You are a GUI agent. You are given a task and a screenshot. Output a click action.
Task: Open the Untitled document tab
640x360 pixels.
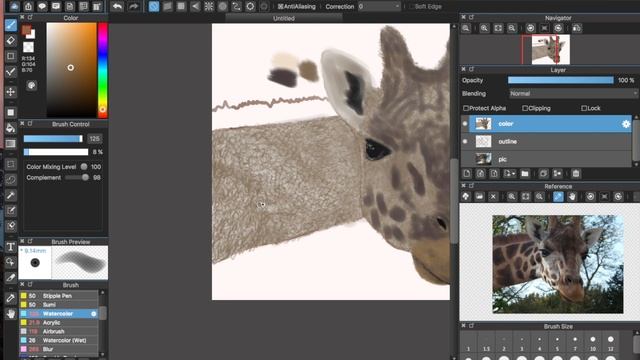284,18
